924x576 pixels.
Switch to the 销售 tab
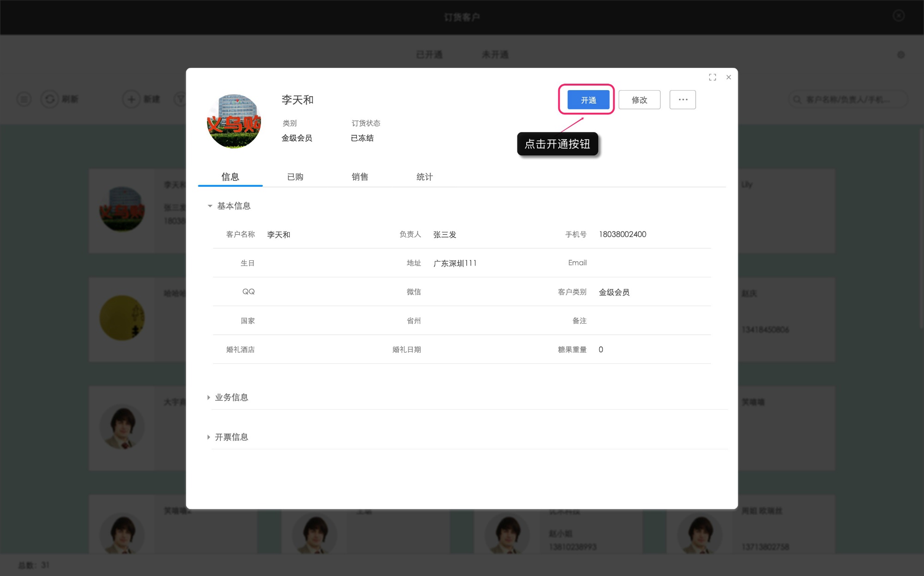pos(360,177)
